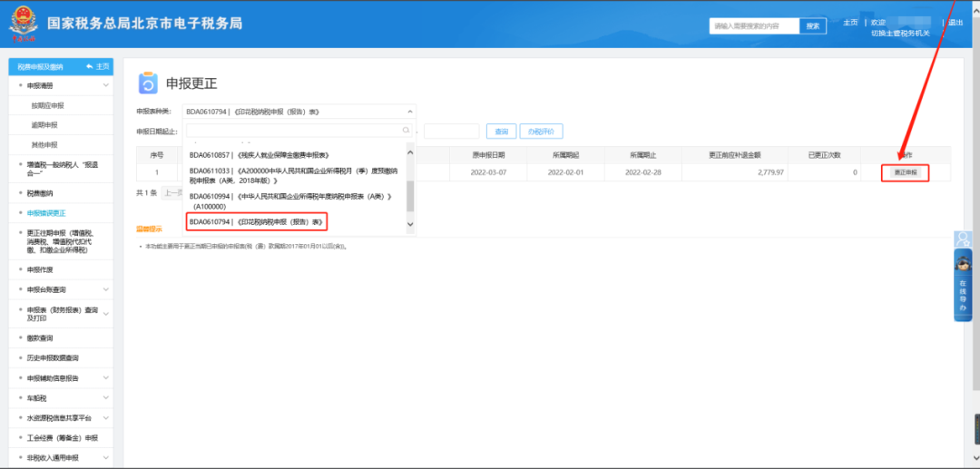Open 申报作废 in the sidebar
This screenshot has width=980, height=469.
40,269
